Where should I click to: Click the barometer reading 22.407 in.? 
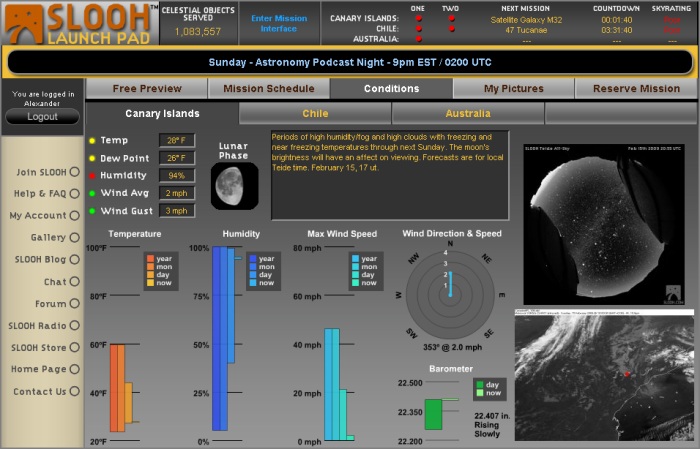tap(492, 416)
